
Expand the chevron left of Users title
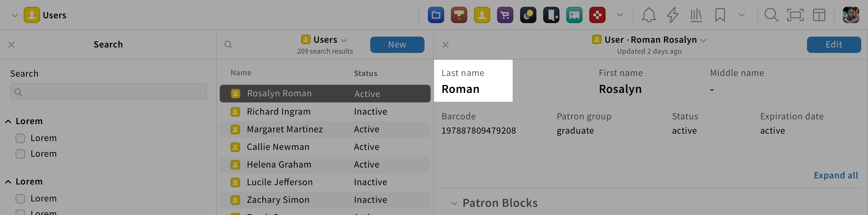(x=14, y=15)
